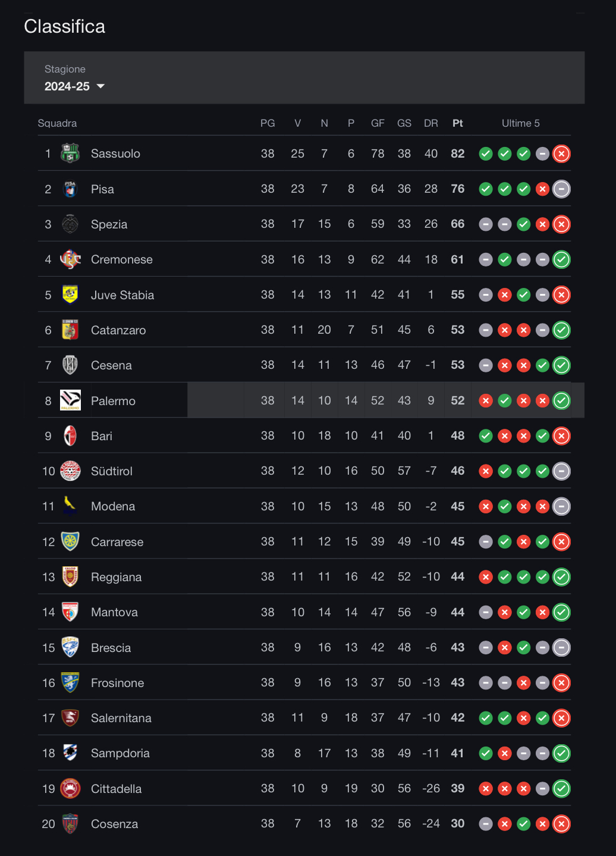This screenshot has width=616, height=856.
Task: Click the DR column header
Action: [x=430, y=123]
